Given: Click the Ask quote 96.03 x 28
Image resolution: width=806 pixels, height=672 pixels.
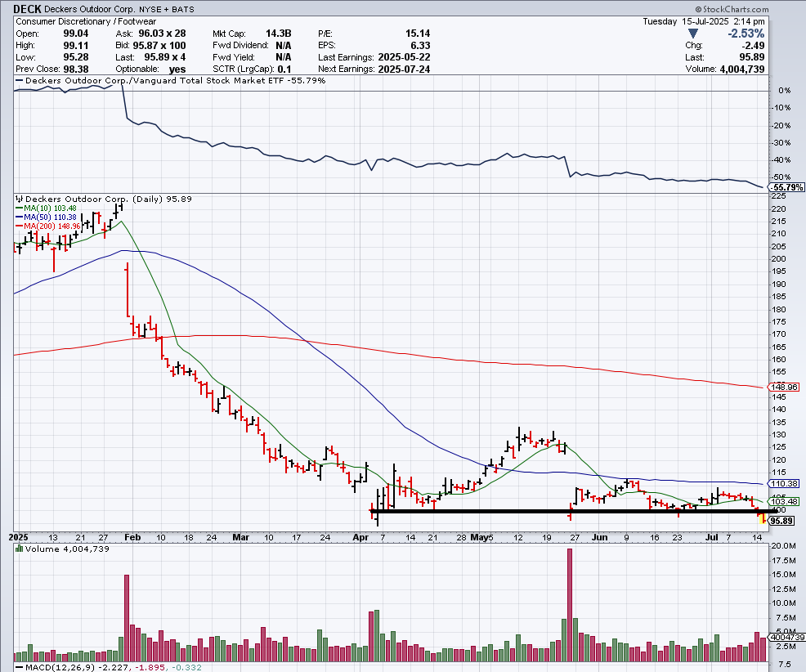Looking at the screenshot, I should [162, 34].
